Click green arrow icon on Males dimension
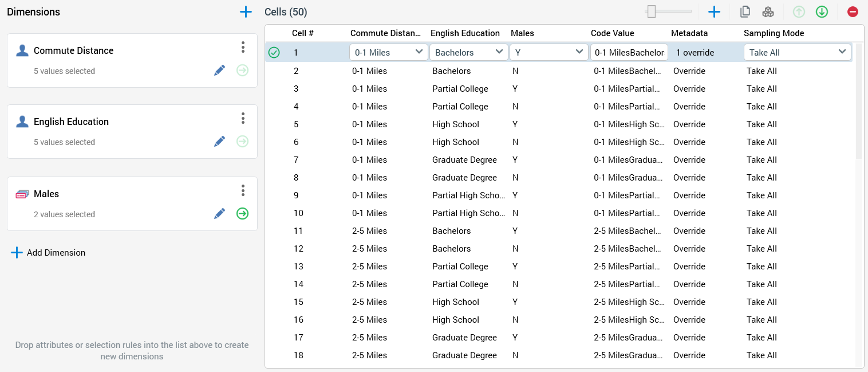Screen dimensions: 868x372 (243, 214)
